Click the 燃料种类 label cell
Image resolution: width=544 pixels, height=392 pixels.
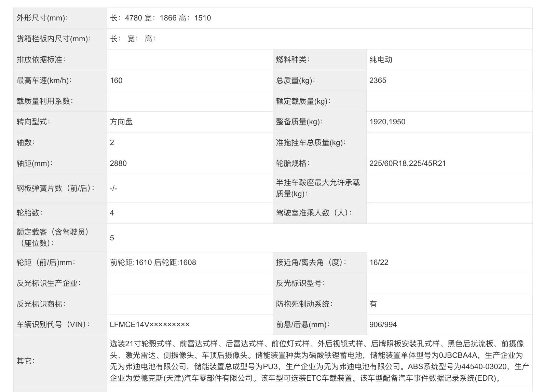pyautogui.click(x=293, y=60)
